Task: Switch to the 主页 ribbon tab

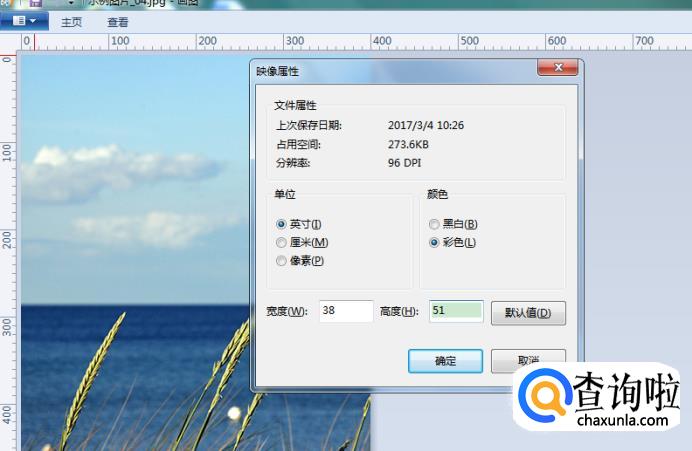Action: point(71,22)
